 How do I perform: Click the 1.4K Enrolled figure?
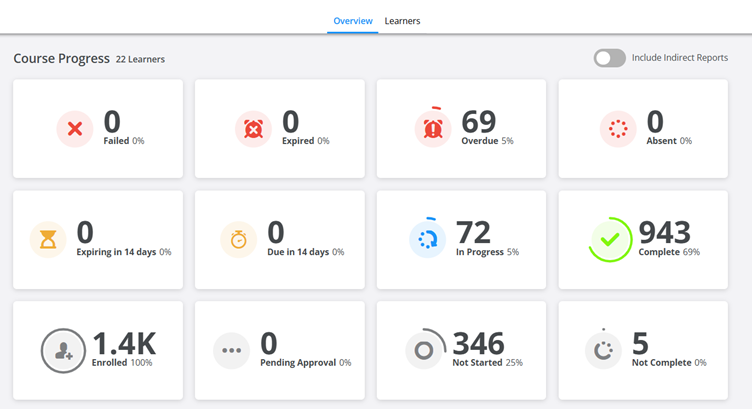[124, 343]
